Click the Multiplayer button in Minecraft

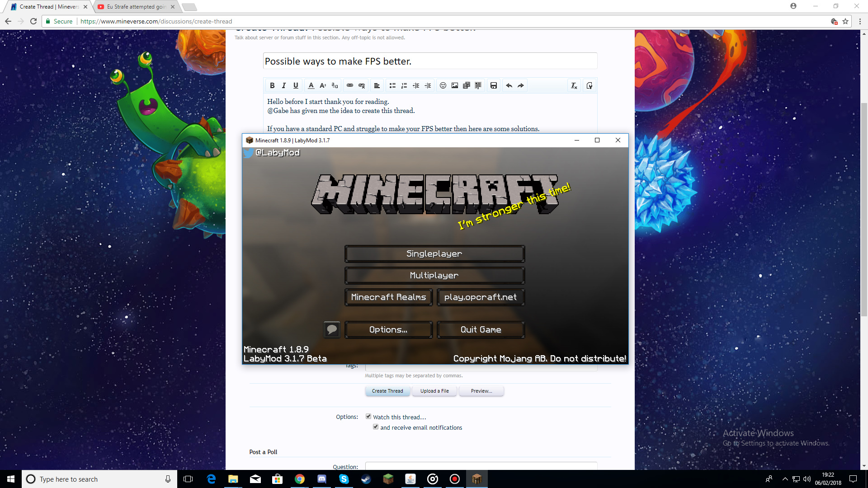click(x=434, y=275)
